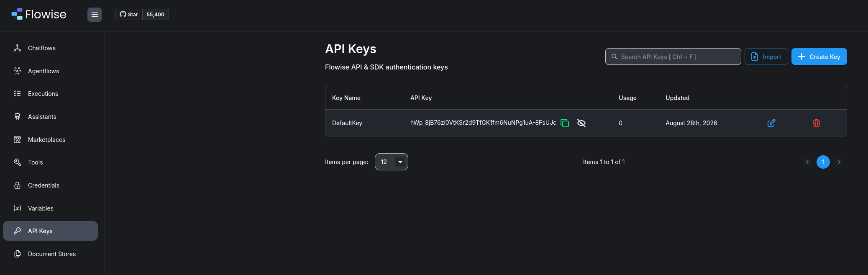Open Document Stores page
The image size is (868, 275).
click(x=50, y=254)
